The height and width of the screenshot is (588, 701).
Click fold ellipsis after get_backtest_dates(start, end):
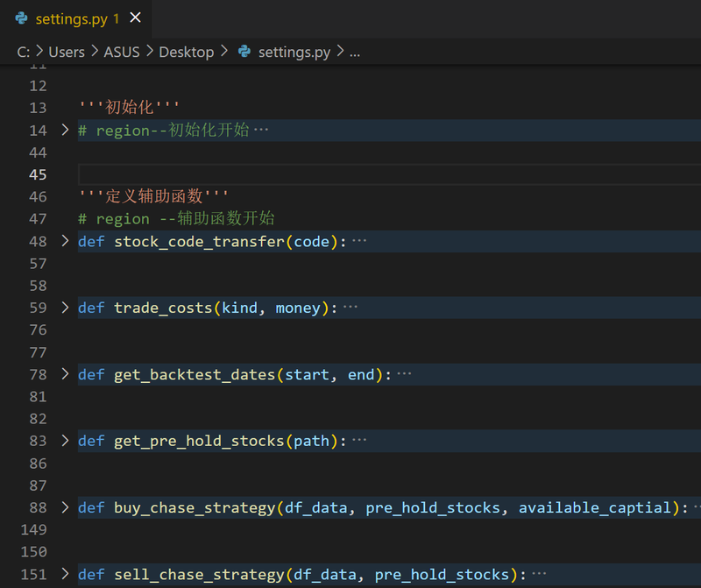pos(404,374)
